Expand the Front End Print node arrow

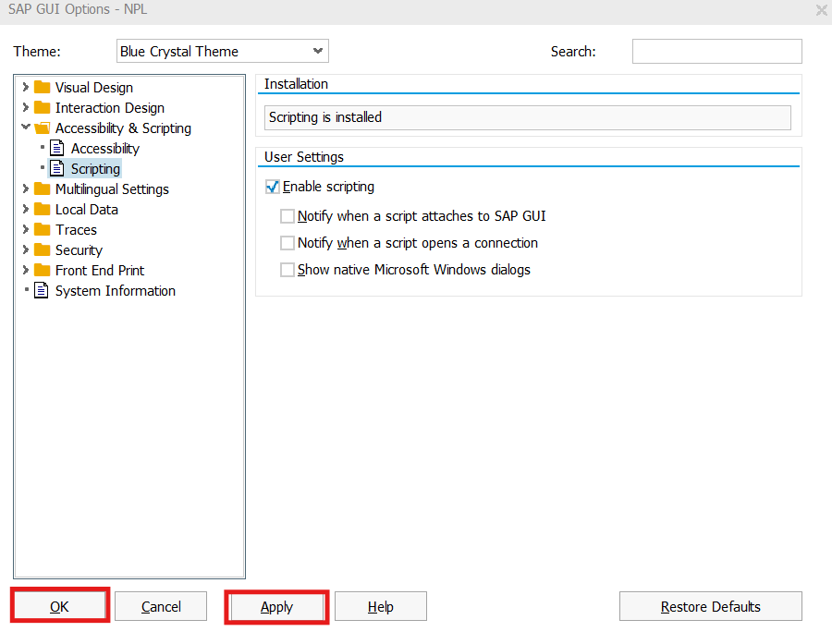click(25, 270)
